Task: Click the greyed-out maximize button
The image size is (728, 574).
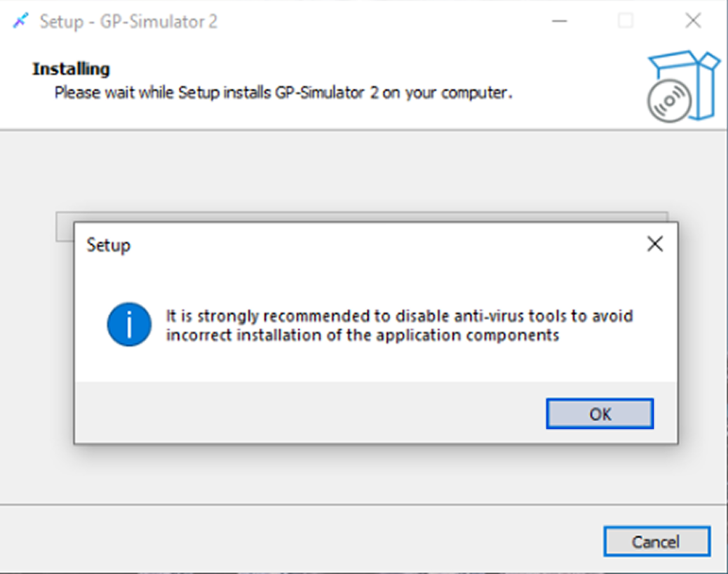Action: (x=625, y=21)
